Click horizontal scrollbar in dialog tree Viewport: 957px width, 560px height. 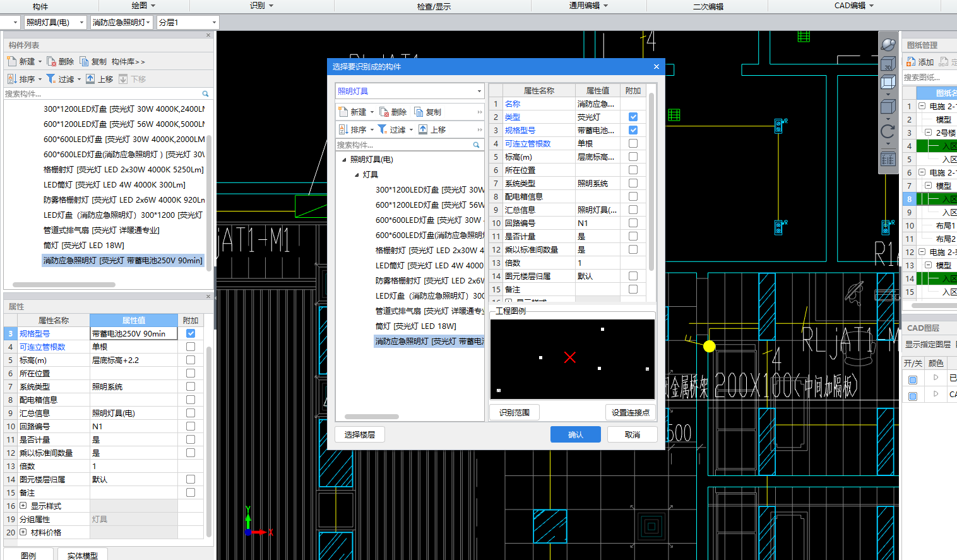371,417
